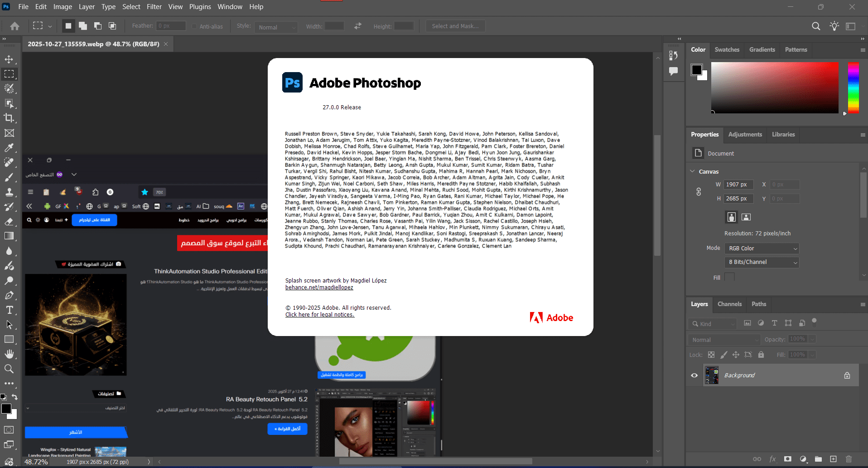Create a new layer in Layers panel
Screen dimensions: 868x468
(833, 459)
